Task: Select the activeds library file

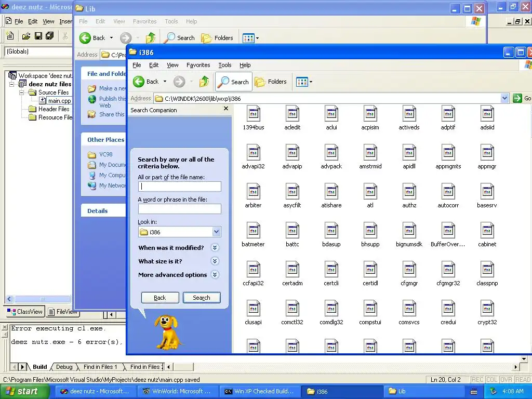Action: tap(409, 118)
